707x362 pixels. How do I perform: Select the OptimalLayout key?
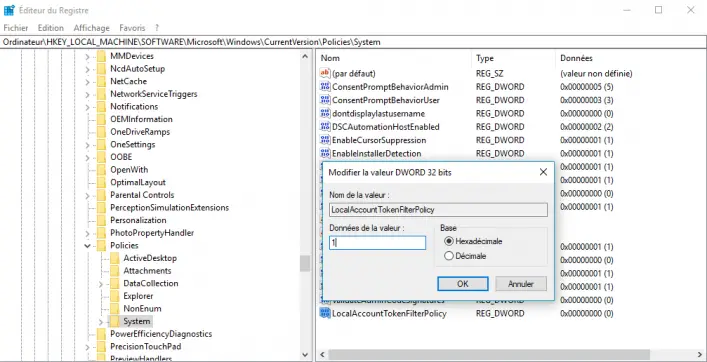click(138, 182)
